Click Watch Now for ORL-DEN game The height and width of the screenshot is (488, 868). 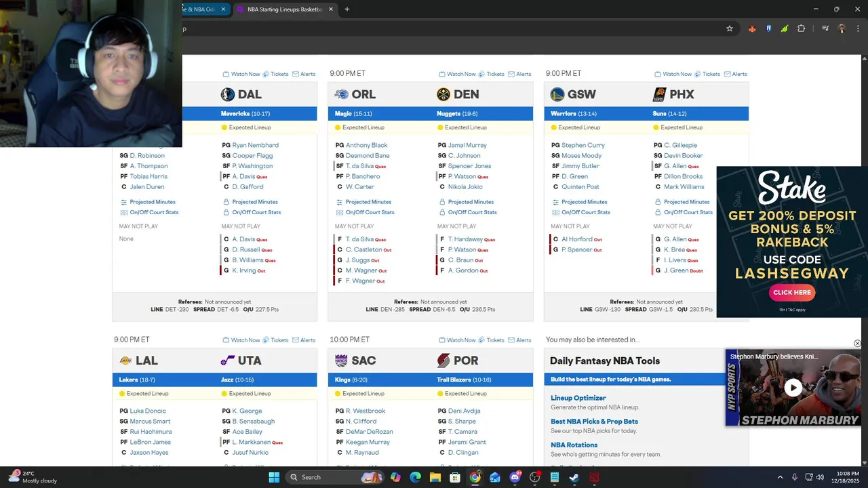pyautogui.click(x=457, y=74)
